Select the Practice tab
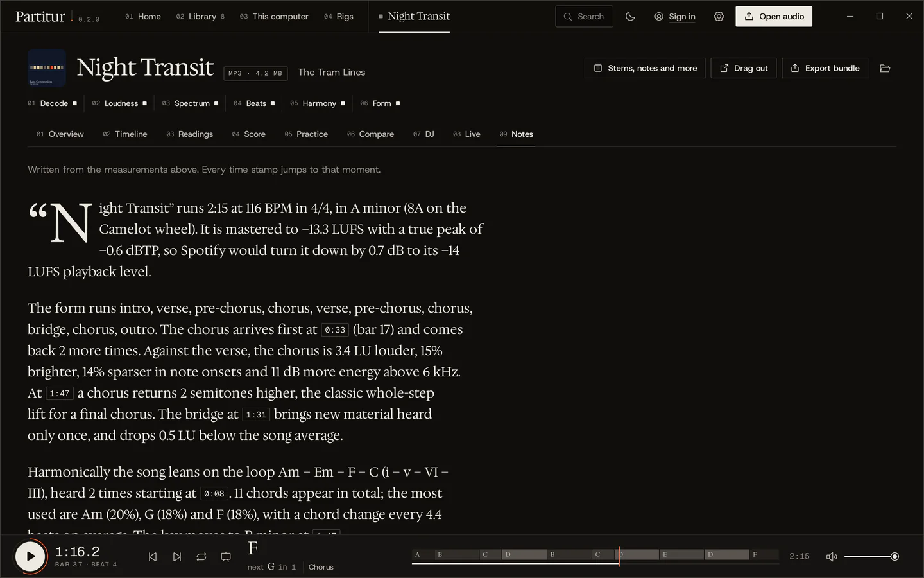Viewport: 924px width, 578px height. [x=306, y=134]
